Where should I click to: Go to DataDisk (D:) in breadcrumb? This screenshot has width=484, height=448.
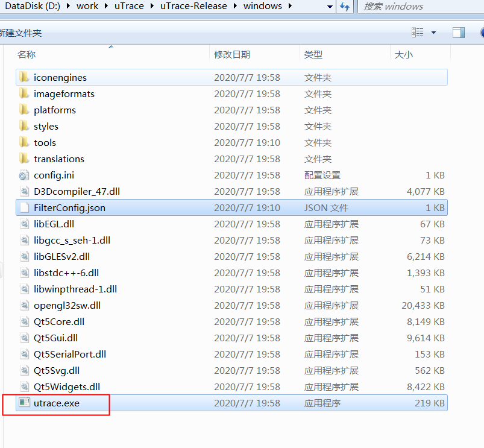tap(33, 6)
